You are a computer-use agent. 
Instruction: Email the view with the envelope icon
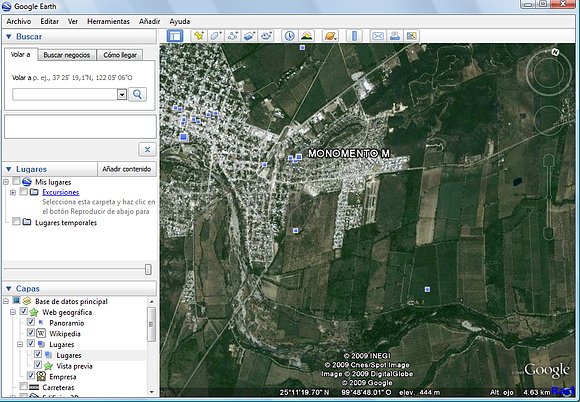tap(378, 36)
